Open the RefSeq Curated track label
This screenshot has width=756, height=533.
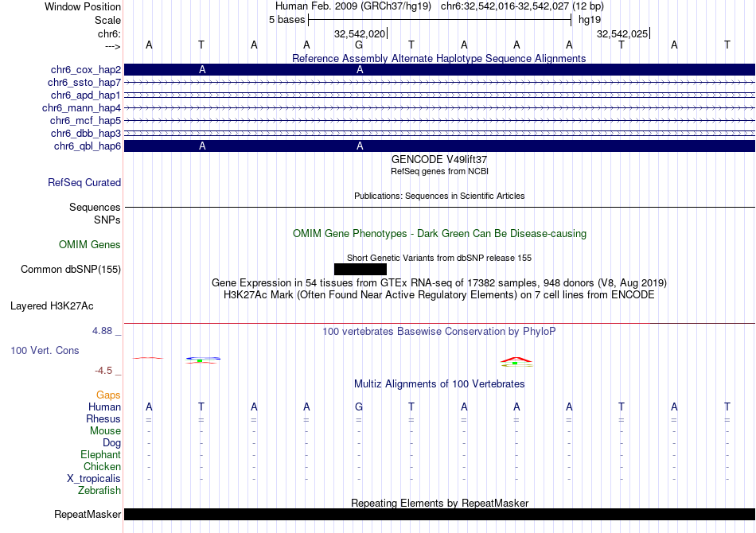(84, 183)
